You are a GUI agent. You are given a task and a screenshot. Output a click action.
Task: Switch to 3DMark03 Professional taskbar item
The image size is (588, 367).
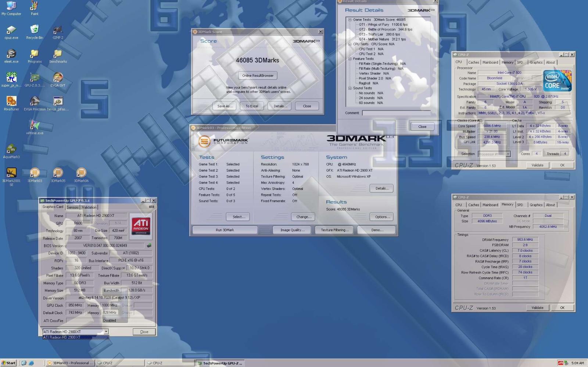70,363
